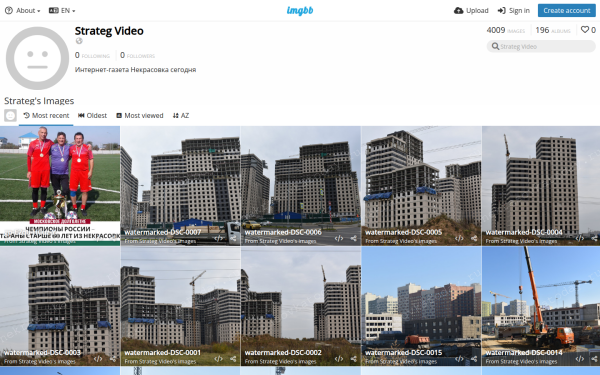Open the About dropdown menu
This screenshot has height=375, width=600.
pos(23,11)
